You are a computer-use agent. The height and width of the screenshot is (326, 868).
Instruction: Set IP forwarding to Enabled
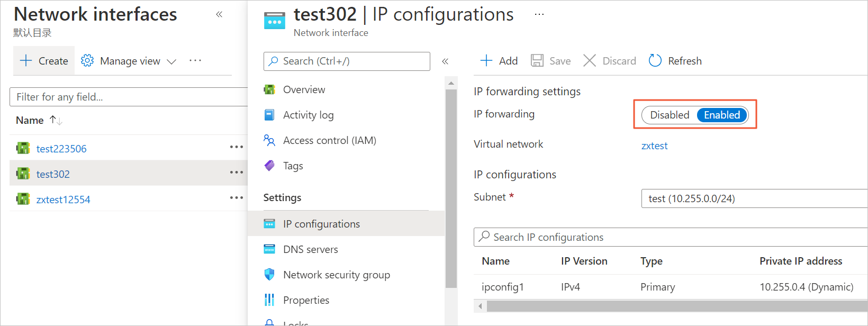click(x=721, y=115)
